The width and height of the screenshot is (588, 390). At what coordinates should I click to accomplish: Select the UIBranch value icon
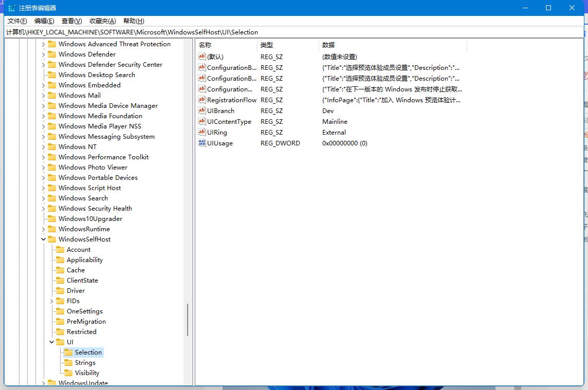(x=202, y=110)
